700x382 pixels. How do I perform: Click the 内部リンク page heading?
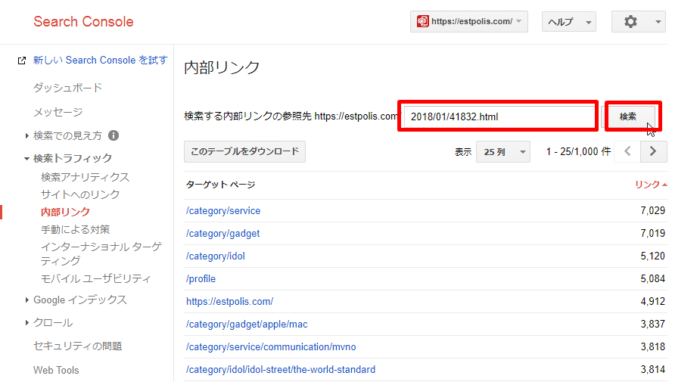[x=222, y=67]
